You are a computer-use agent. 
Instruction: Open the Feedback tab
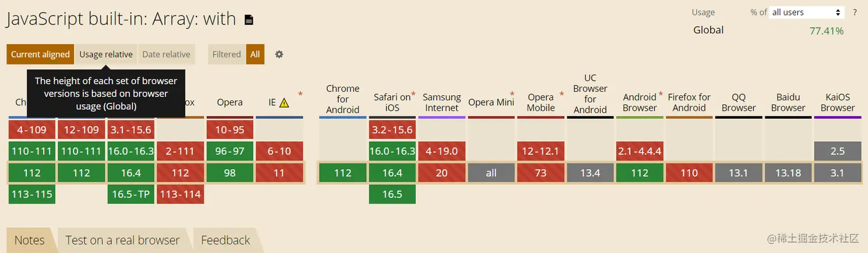point(225,240)
